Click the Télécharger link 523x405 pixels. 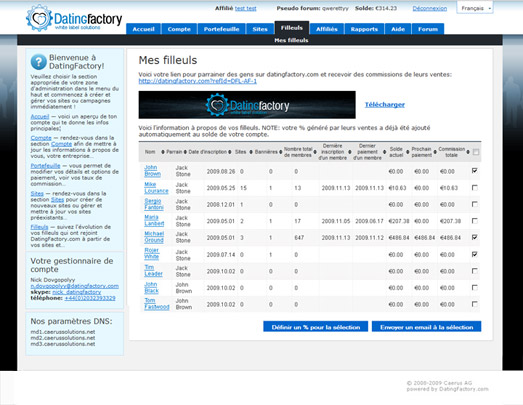coord(385,105)
